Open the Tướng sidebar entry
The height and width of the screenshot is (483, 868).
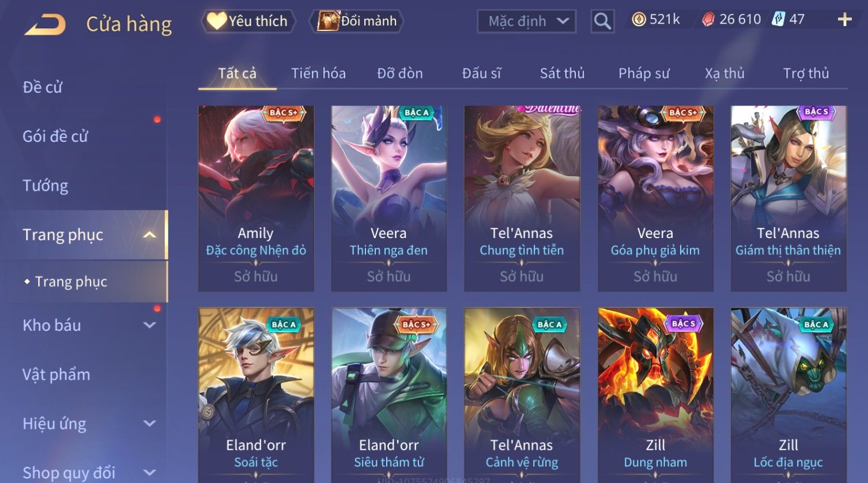pos(46,186)
